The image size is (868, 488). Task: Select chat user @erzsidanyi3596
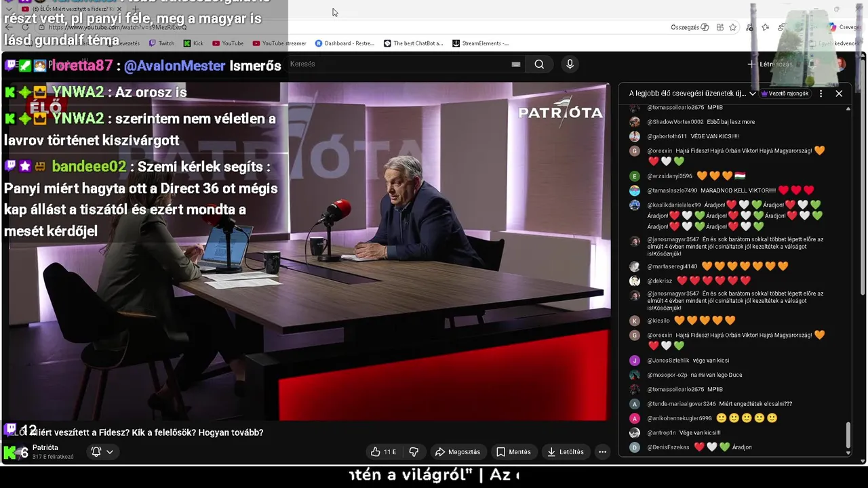point(669,176)
